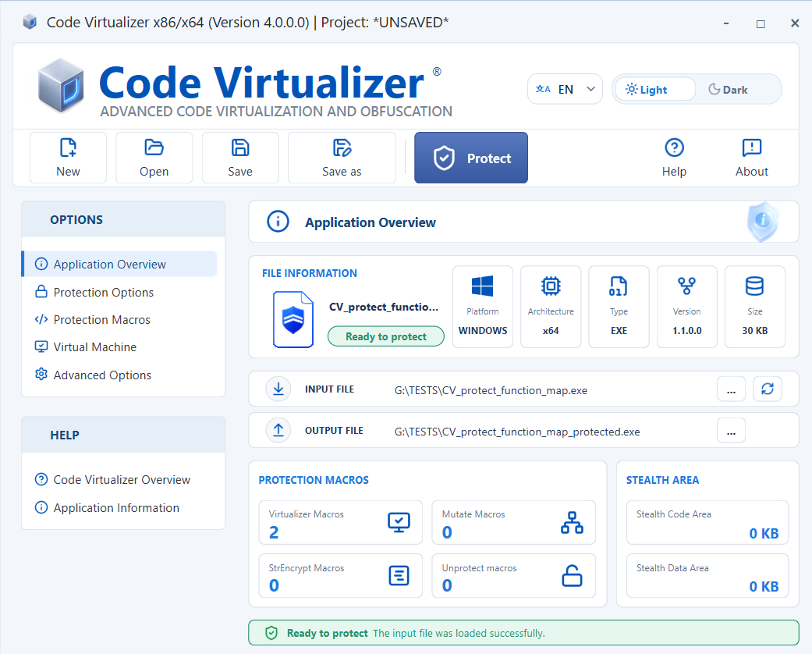Click the 30 KB size value
Image resolution: width=812 pixels, height=654 pixels.
coord(754,331)
